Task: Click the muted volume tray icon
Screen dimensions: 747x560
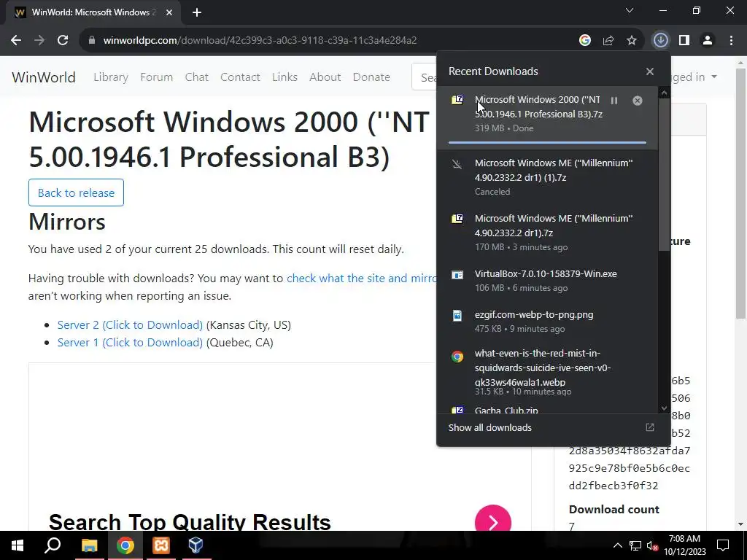Action: [653, 545]
